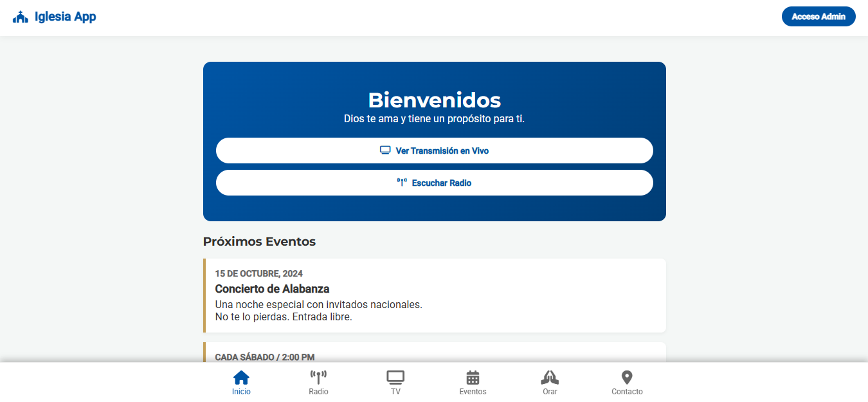Open Ver Transmisión en Vivo
This screenshot has width=868, height=402.
(x=435, y=150)
